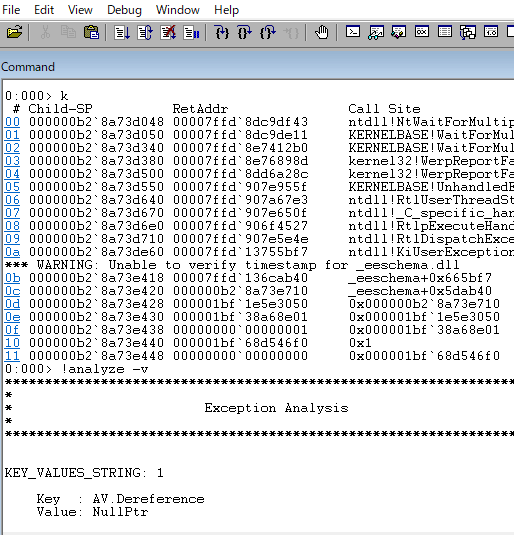Open the Command window toolbar icon
Image resolution: width=514 pixels, height=535 pixels.
353,32
